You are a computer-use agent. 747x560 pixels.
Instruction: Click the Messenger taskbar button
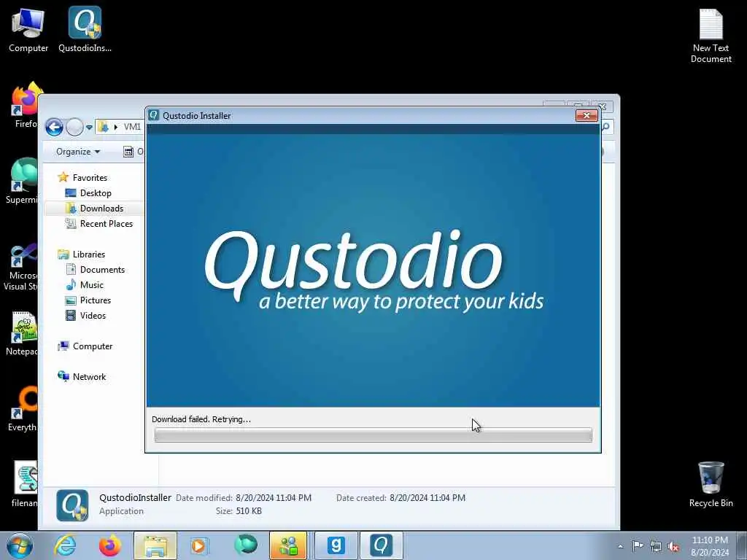288,545
